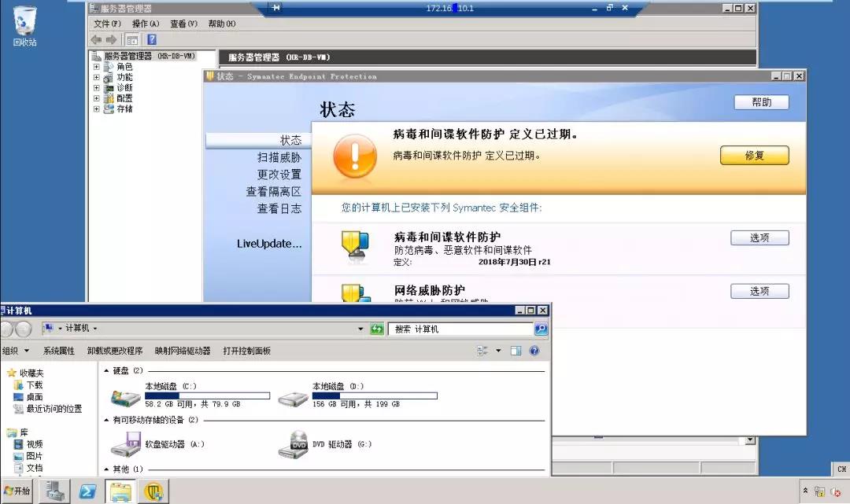Click the restore icon on remote connection bar
Image resolution: width=850 pixels, height=504 pixels.
pos(610,8)
